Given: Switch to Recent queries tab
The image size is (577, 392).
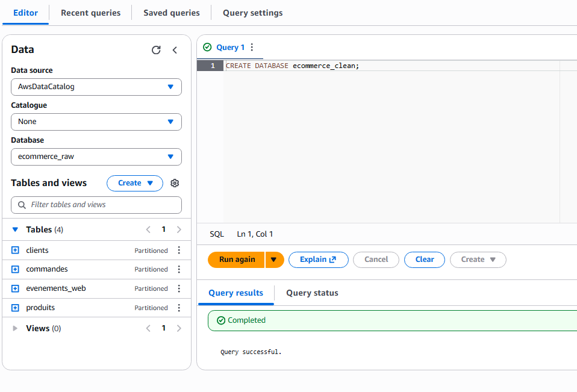Looking at the screenshot, I should pyautogui.click(x=90, y=13).
